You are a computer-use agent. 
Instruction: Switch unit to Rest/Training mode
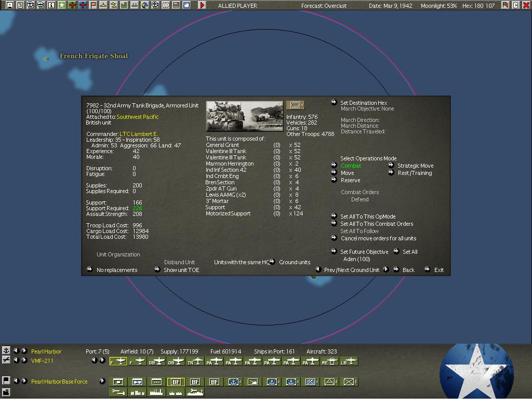coord(415,173)
